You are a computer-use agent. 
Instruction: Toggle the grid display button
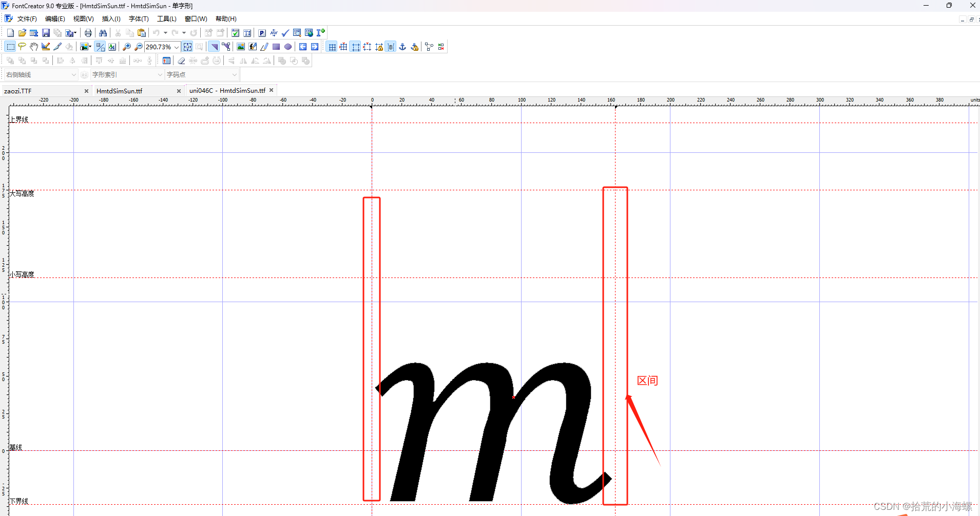click(x=332, y=47)
